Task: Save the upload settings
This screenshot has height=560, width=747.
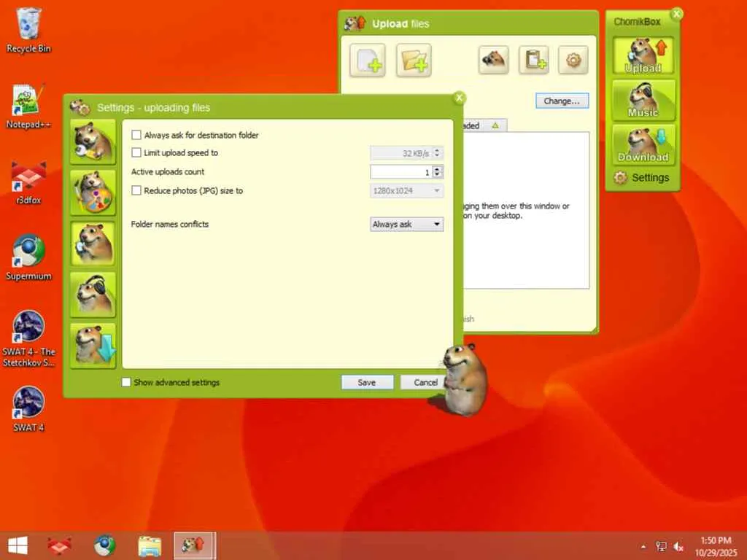Action: coord(367,382)
